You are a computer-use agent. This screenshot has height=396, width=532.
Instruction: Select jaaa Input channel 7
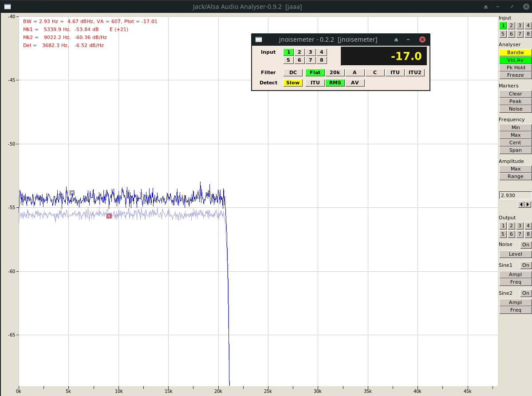click(x=520, y=34)
